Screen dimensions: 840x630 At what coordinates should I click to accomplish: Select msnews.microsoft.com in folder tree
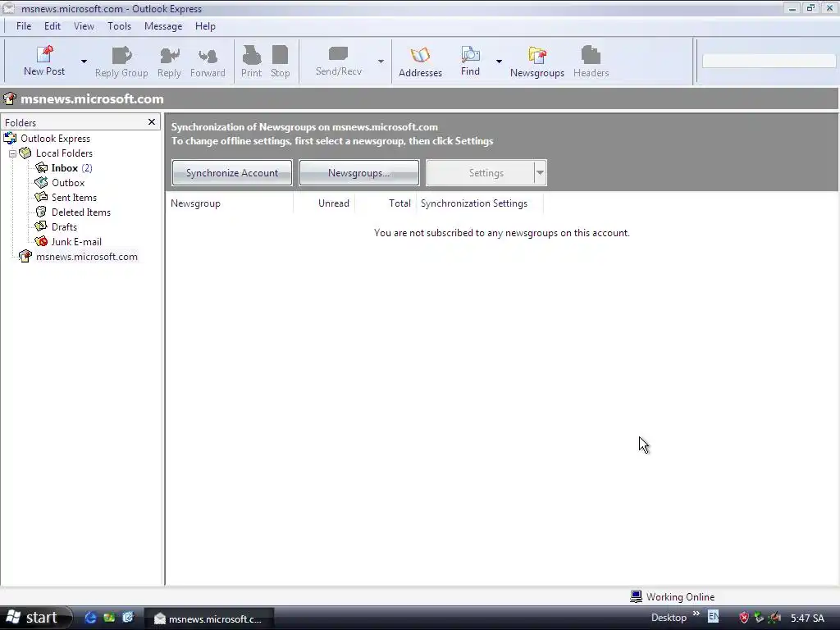point(87,257)
